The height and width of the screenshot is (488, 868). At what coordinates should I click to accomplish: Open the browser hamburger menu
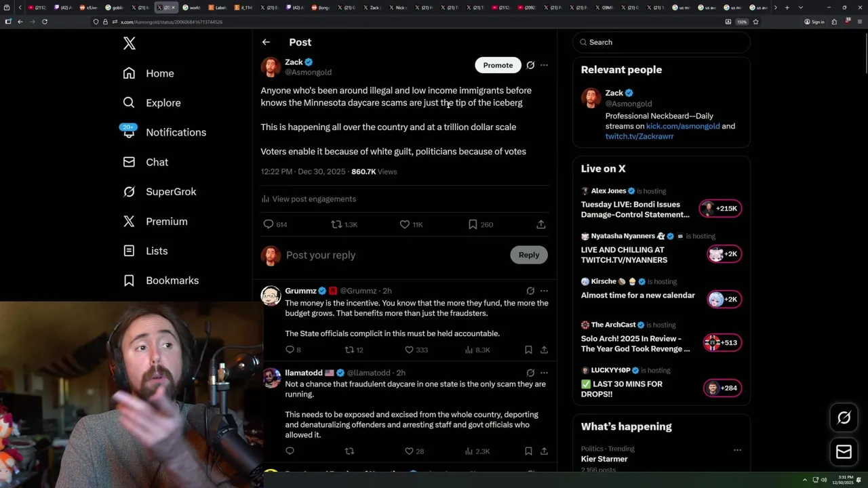[x=859, y=22]
